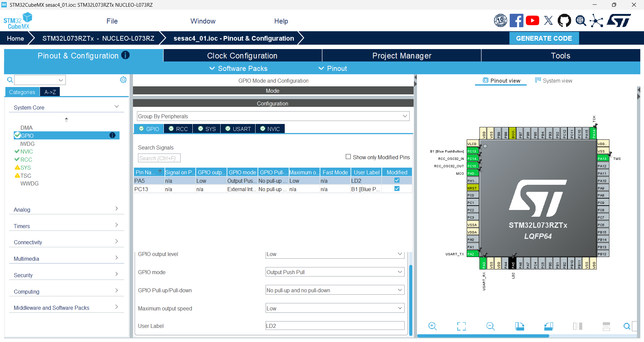Click the Search Signals input field
The image size is (644, 342).
pos(159,158)
